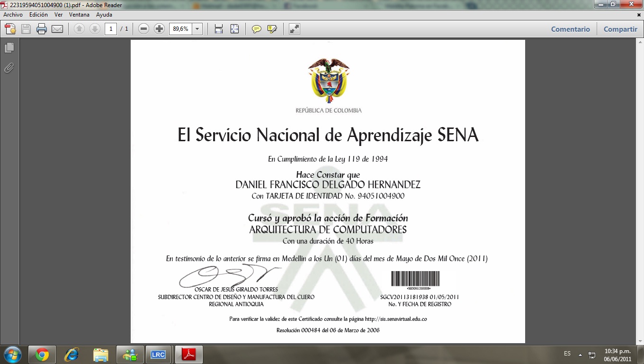
Task: Open the Archivo menu
Action: click(x=12, y=15)
